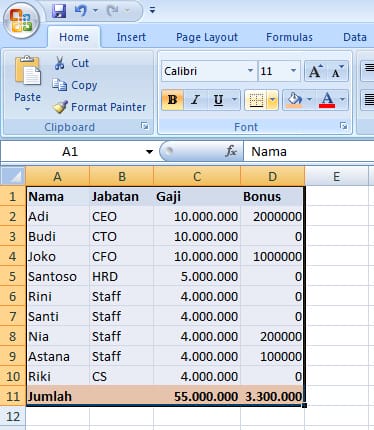Screen dimensions: 374x430
Task: Select the Bonus header cell
Action: click(x=272, y=196)
